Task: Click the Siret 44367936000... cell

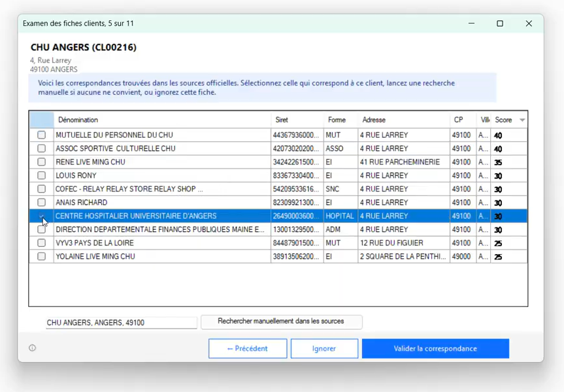Action: 297,135
